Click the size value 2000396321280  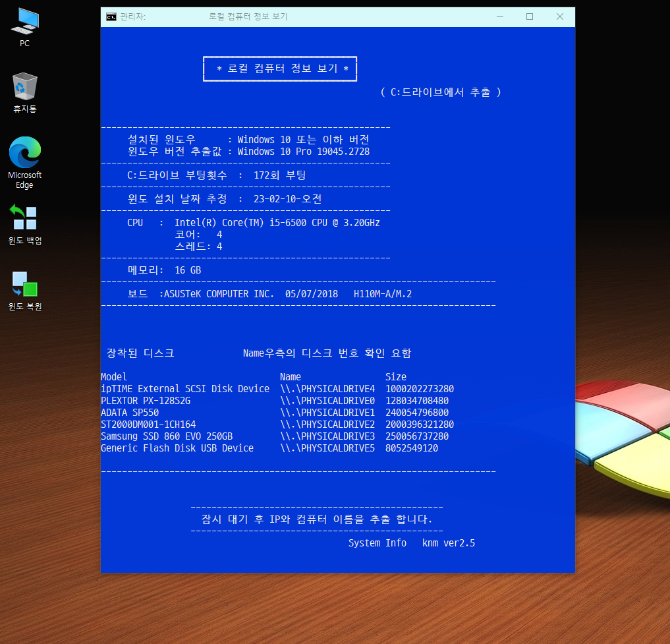[420, 424]
